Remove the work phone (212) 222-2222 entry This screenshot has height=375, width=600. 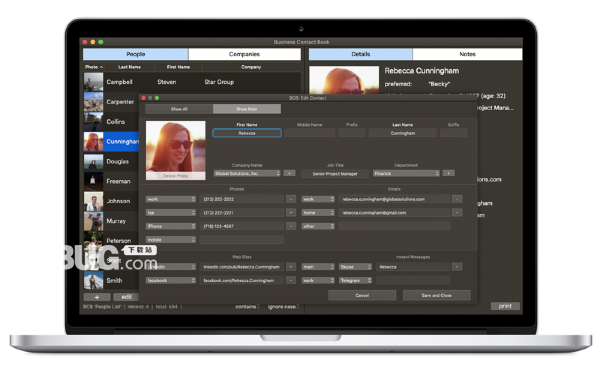click(291, 199)
